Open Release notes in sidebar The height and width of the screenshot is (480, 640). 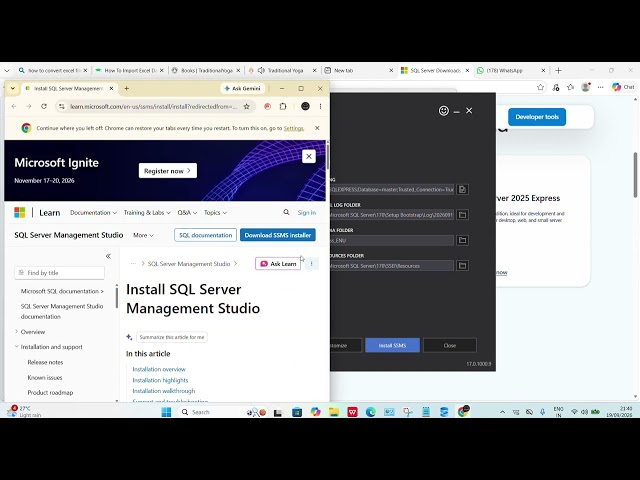click(x=45, y=362)
